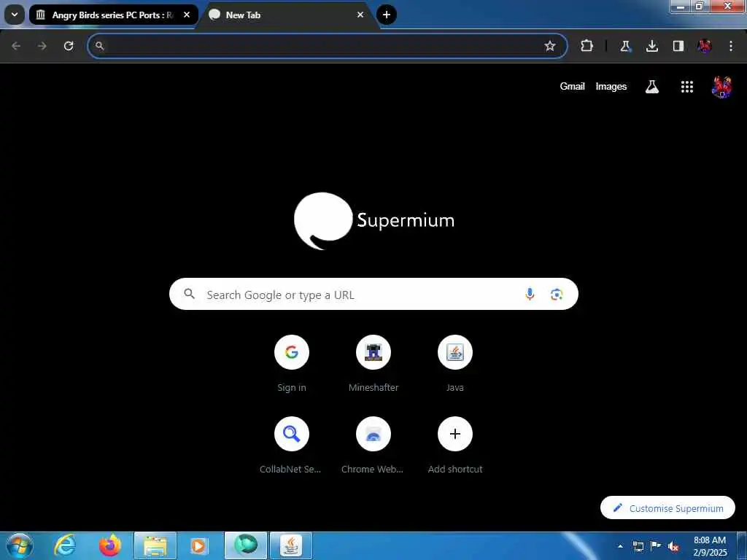Click the Add shortcut button
Viewport: 747px width, 560px height.
455,446
